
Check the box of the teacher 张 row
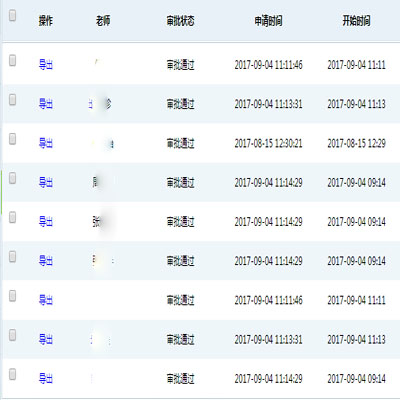pos(12,217)
